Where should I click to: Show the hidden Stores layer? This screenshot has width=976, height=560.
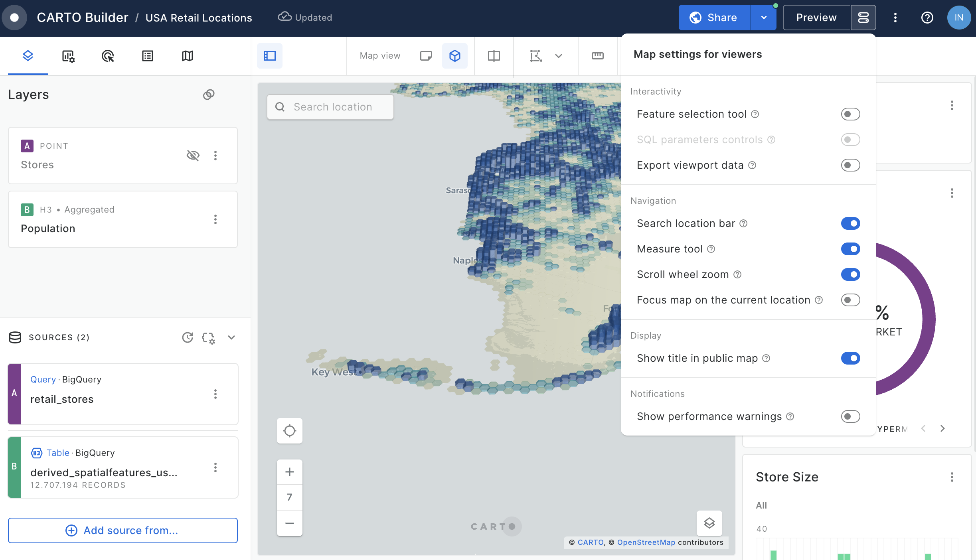pos(193,155)
